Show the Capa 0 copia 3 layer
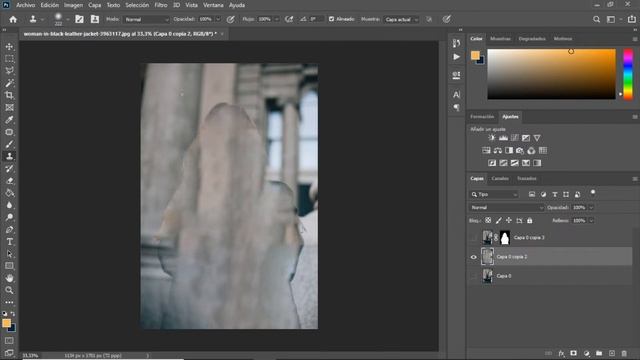Screen dimensions: 640x360 473,238
